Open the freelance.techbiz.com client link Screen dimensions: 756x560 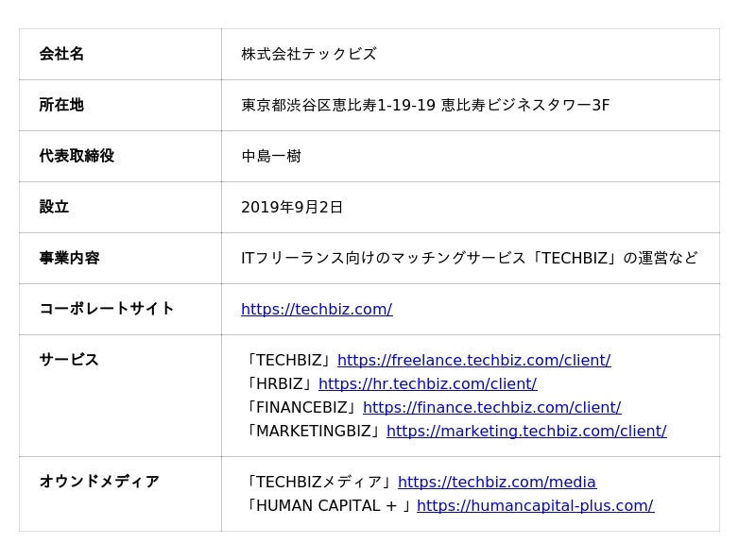click(473, 361)
